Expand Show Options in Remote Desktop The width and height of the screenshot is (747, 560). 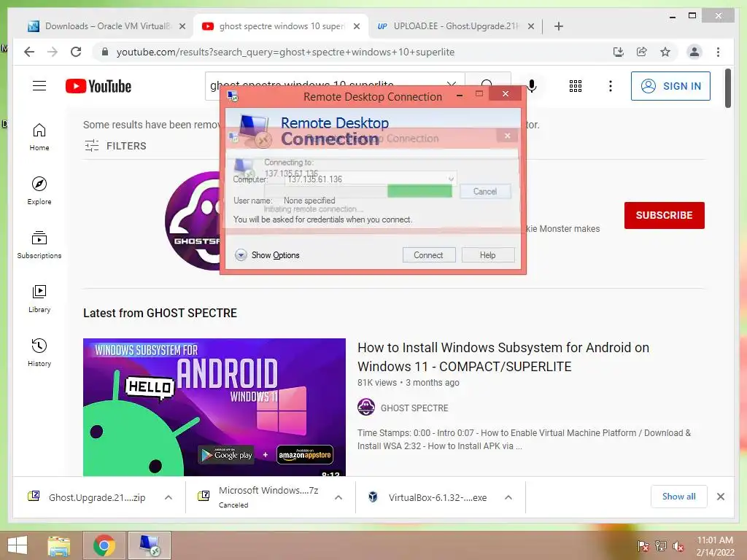click(x=267, y=255)
